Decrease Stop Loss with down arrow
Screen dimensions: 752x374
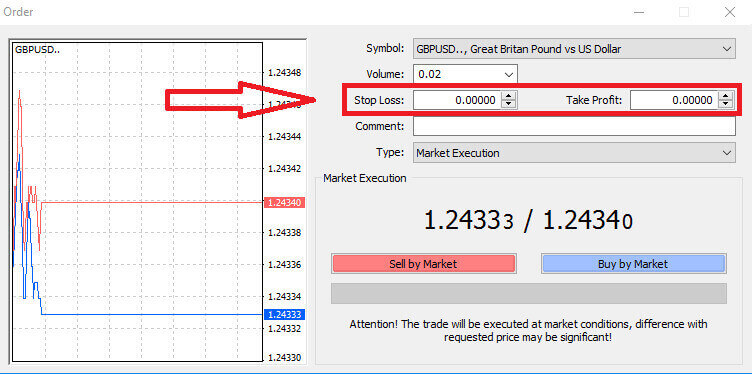[509, 105]
